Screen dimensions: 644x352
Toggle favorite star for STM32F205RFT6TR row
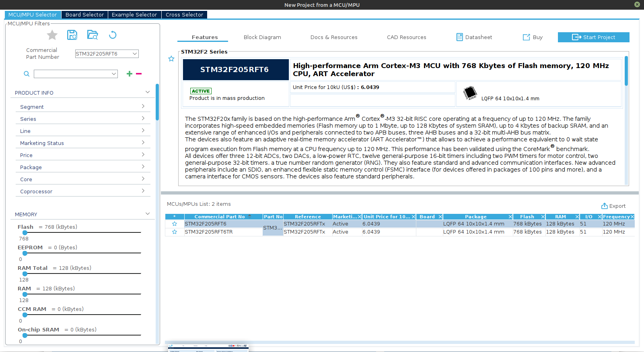coord(175,232)
